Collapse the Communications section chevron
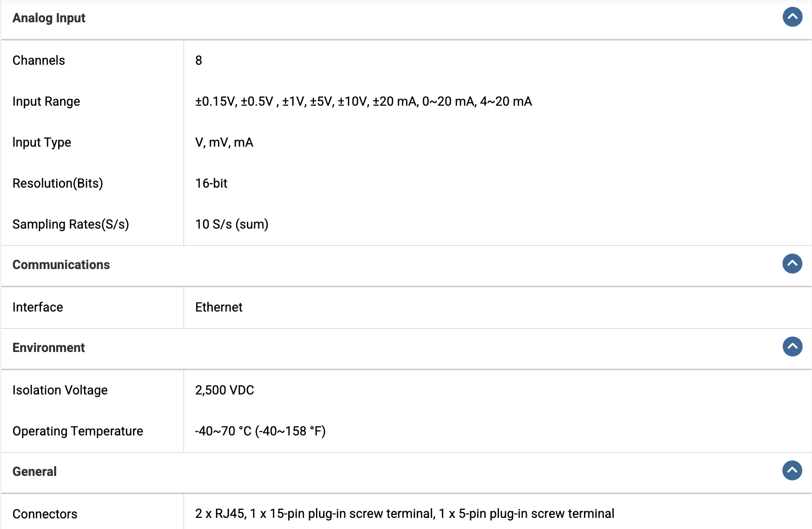Image resolution: width=812 pixels, height=529 pixels. tap(792, 263)
